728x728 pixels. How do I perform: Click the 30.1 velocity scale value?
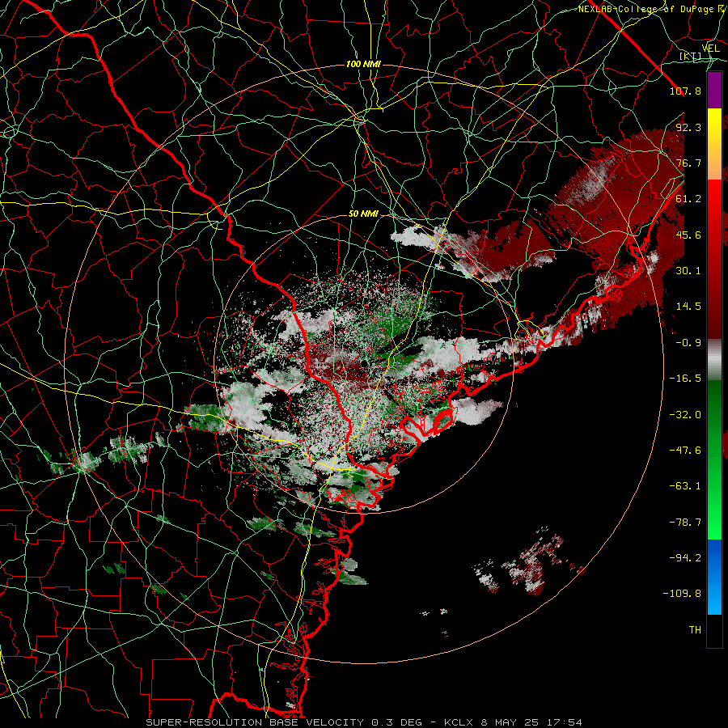point(688,271)
